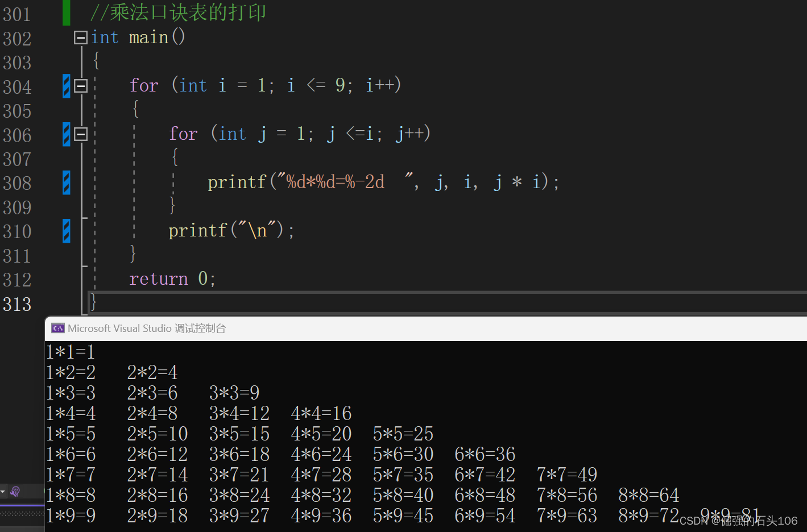Screen dimensions: 807x532
Task: Collapse the inner for loop on line 306
Action: click(81, 134)
